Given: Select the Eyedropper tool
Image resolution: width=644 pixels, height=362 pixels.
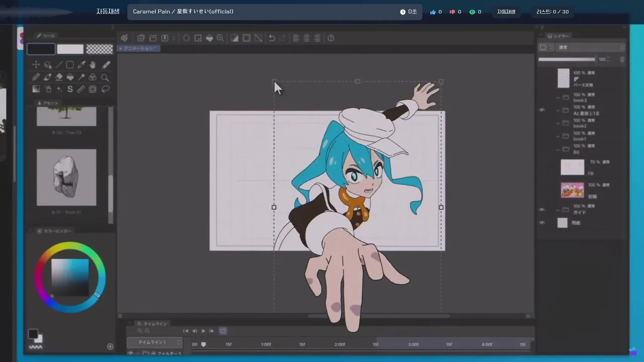Looking at the screenshot, I should tap(82, 65).
